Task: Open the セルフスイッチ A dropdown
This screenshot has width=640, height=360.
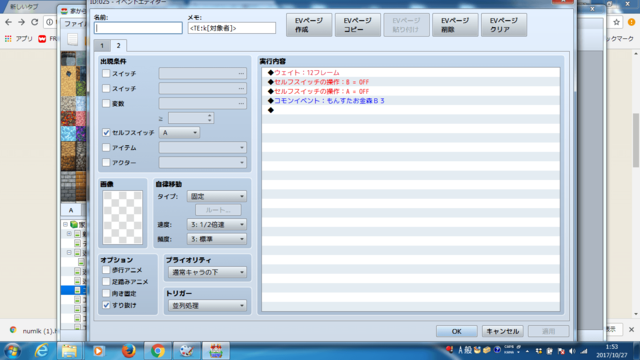Action: 179,133
